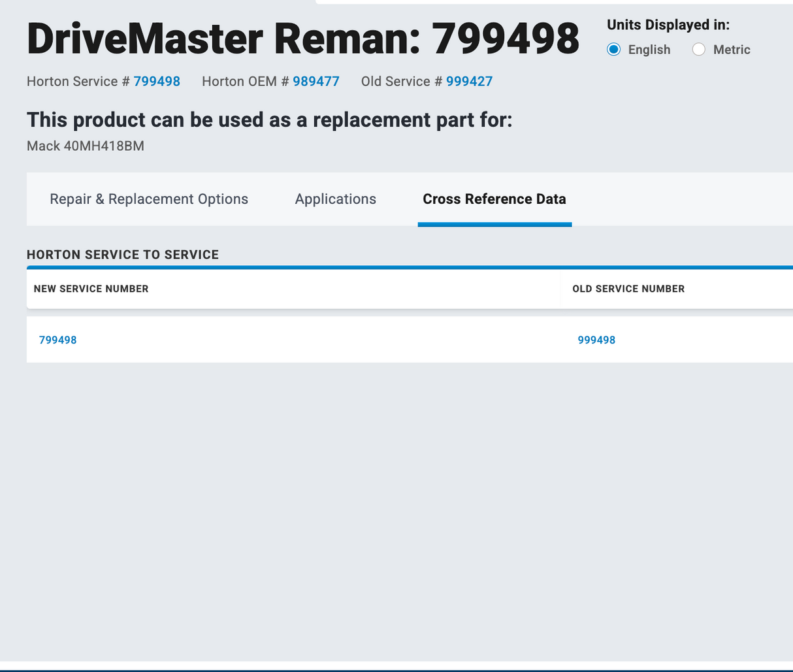Viewport: 793px width, 672px height.
Task: Click the 'Horton OEM #' label text
Action: point(245,82)
